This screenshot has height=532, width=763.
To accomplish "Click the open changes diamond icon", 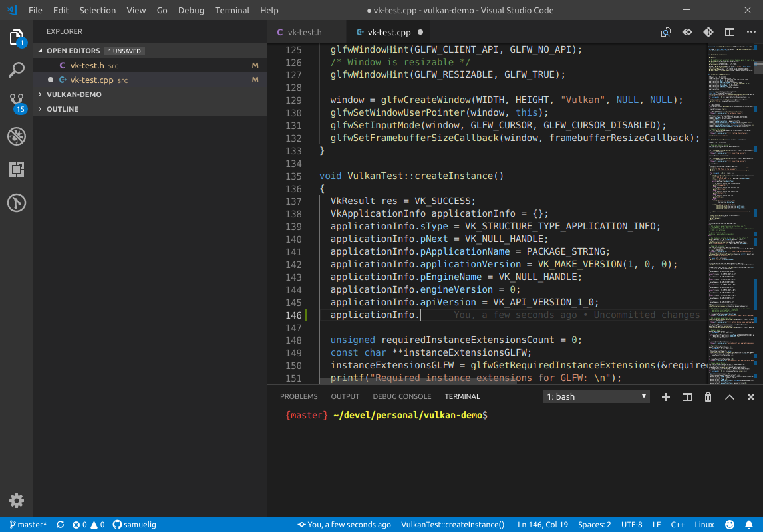I will (x=708, y=32).
